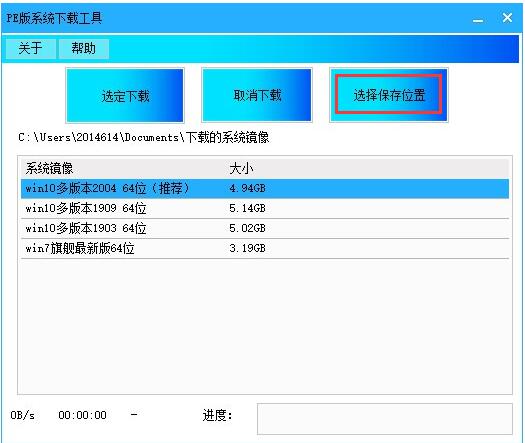Image resolution: width=525 pixels, height=443 pixels.
Task: Close the PE版系统下载工具 window
Action: point(507,18)
